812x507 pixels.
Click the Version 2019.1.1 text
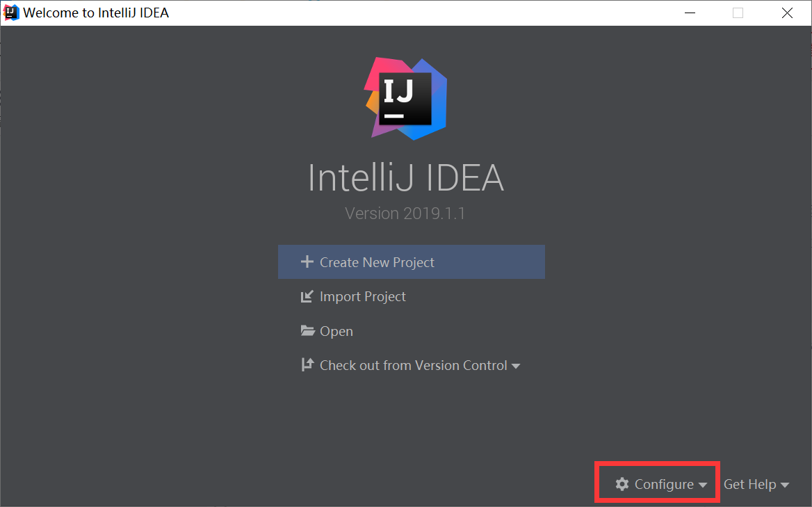click(x=405, y=213)
